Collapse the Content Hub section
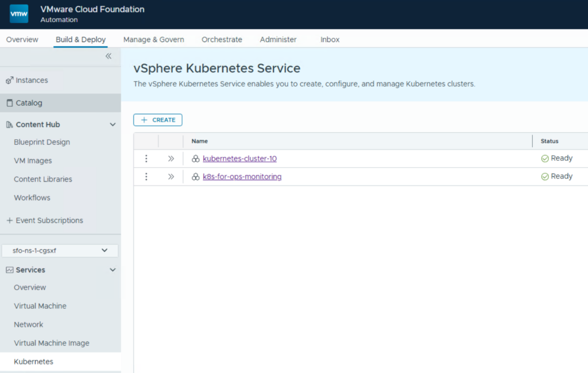Viewport: 588px width, 373px height. pos(113,125)
